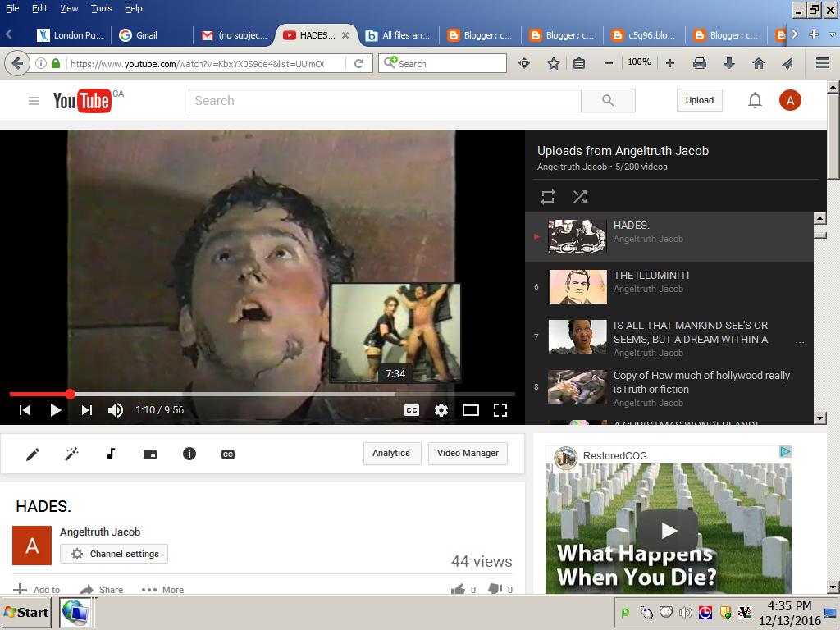Open IS ALL THAT MANKIND SEE'S video
Image resolution: width=840 pixels, height=630 pixels.
pyautogui.click(x=669, y=337)
